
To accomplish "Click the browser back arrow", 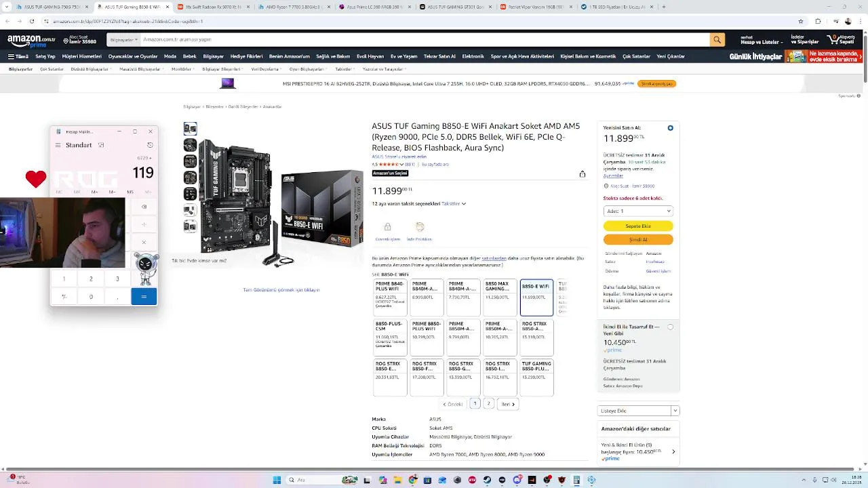I will pyautogui.click(x=8, y=21).
